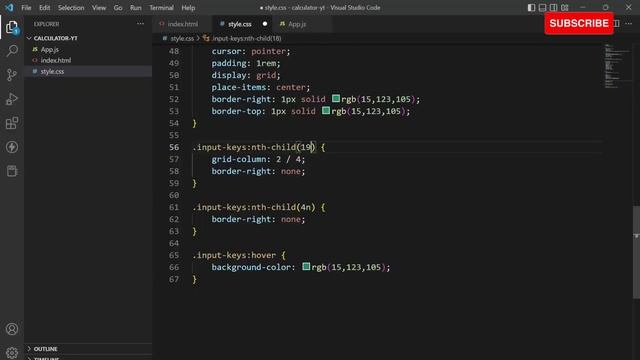Viewport: 640px width, 360px height.
Task: Click 'cursor: pointer;' text
Action: [x=251, y=51]
